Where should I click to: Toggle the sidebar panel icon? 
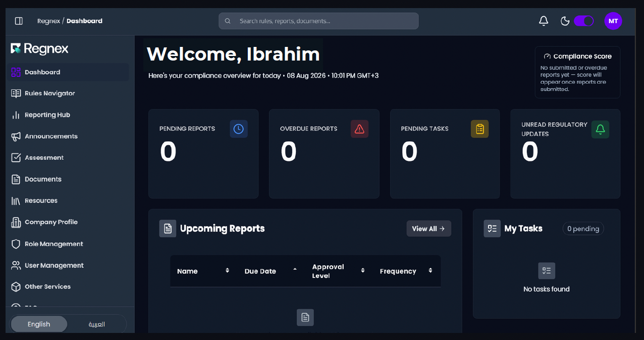coord(19,21)
